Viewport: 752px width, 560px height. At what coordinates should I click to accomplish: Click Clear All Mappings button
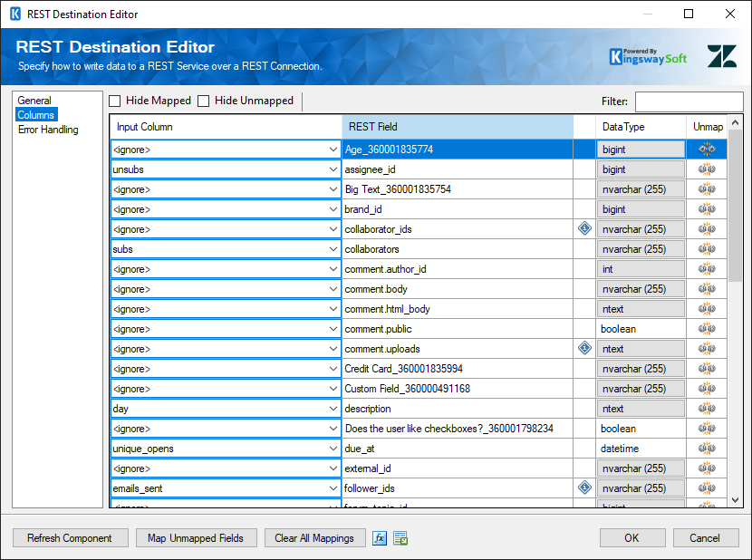314,538
